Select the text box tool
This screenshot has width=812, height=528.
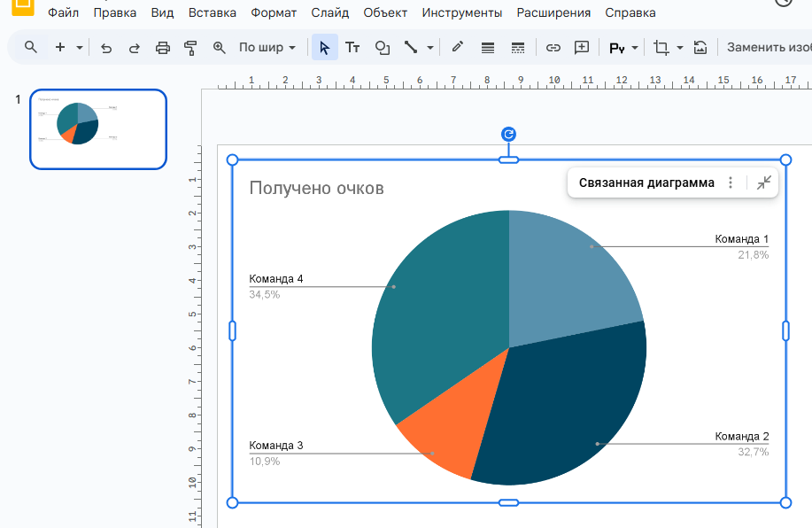(353, 48)
